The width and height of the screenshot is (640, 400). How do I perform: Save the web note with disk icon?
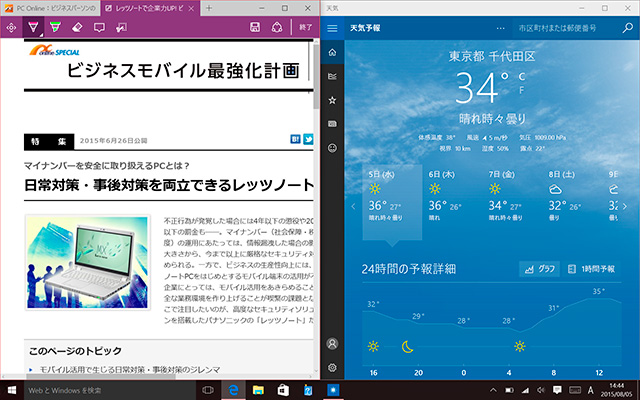255,27
